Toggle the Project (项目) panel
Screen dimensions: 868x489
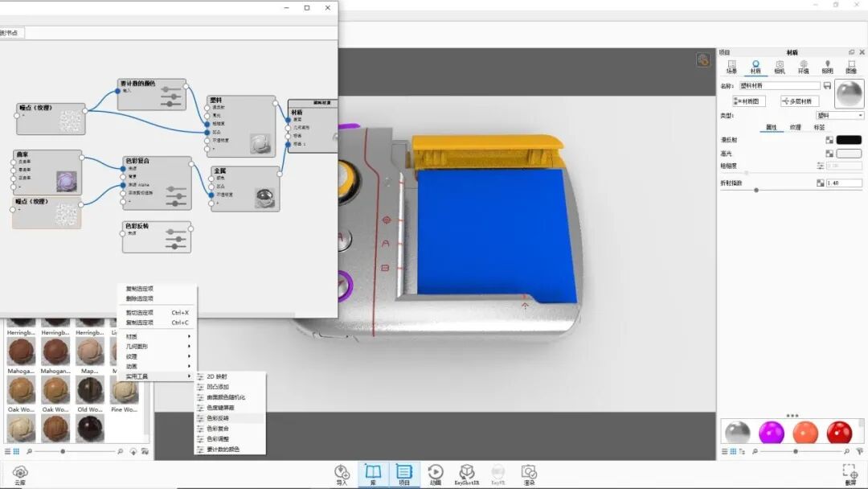pos(405,473)
